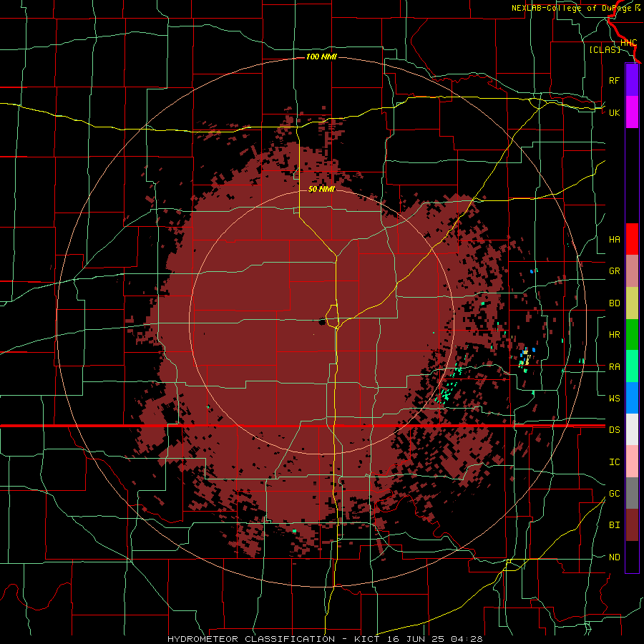Click the RF purple legend swatch
The width and height of the screenshot is (644, 644).
click(632, 80)
